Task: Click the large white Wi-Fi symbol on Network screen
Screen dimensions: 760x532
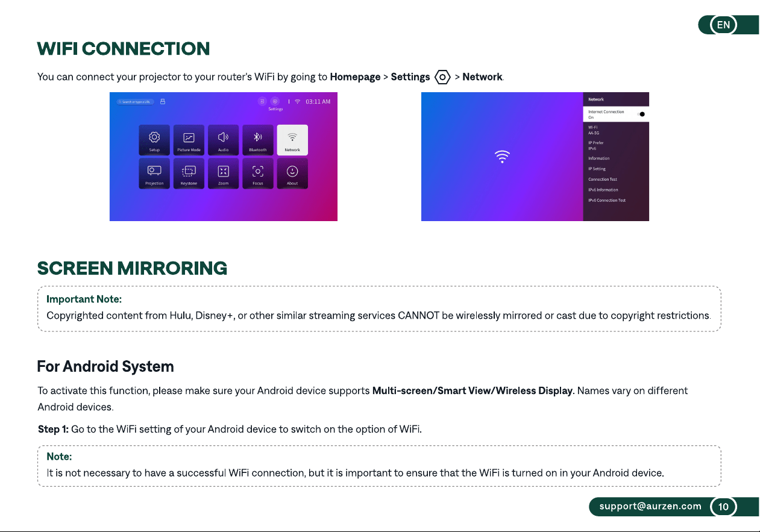Action: pos(502,157)
